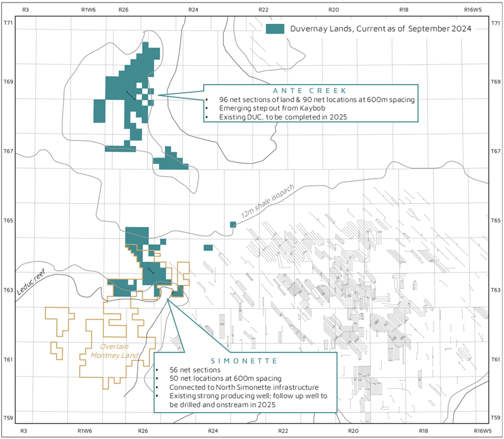Click the T71 township label on the left edge

coord(7,23)
